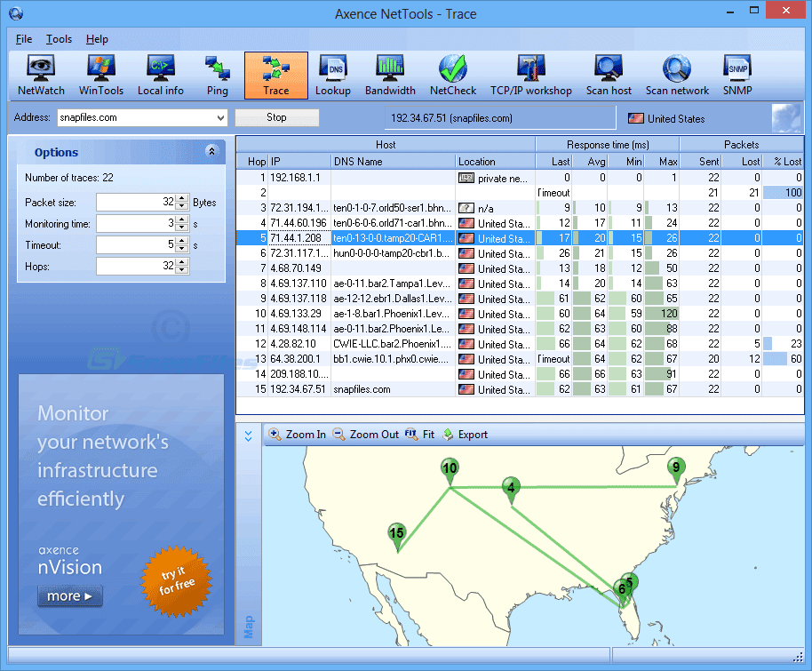The height and width of the screenshot is (671, 812).
Task: Open the Scan host tool
Action: point(609,76)
